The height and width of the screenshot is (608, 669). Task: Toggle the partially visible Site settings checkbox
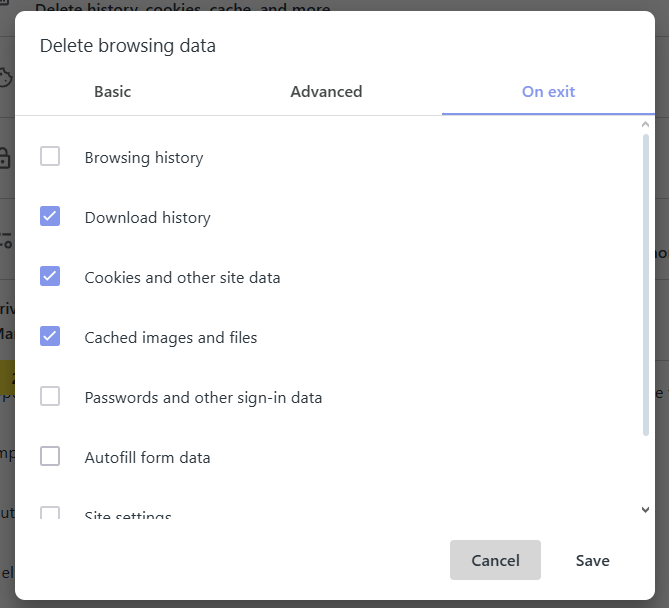50,514
